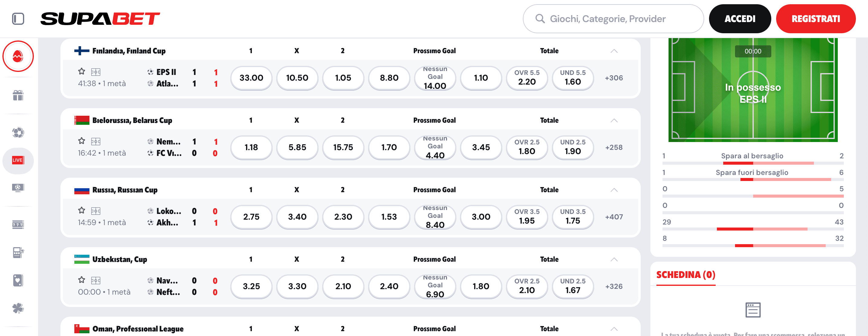Image resolution: width=868 pixels, height=336 pixels.
Task: Star the Lokomotiv Russian Cup match
Action: [x=81, y=210]
